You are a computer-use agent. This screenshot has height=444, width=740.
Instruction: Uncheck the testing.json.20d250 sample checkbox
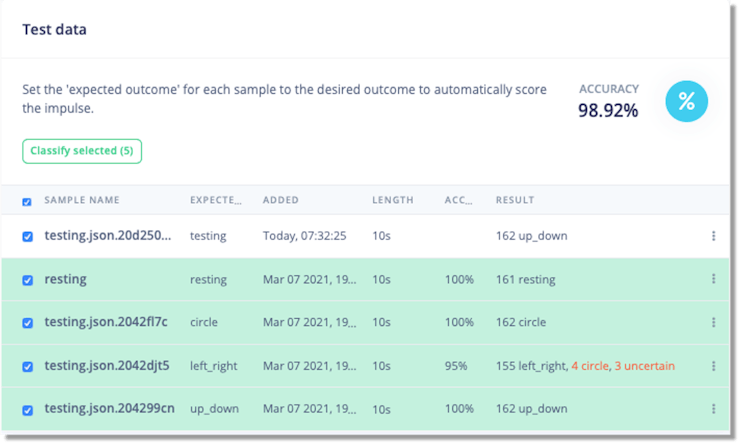(x=27, y=237)
